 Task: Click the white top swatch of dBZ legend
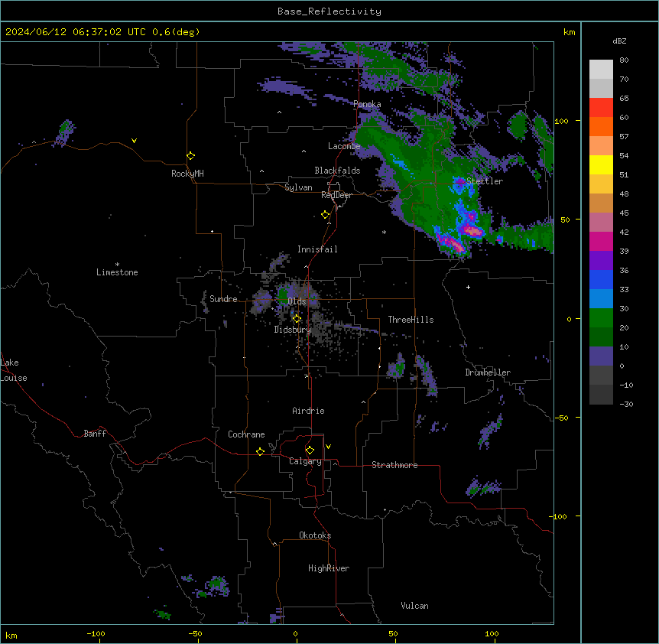click(601, 70)
